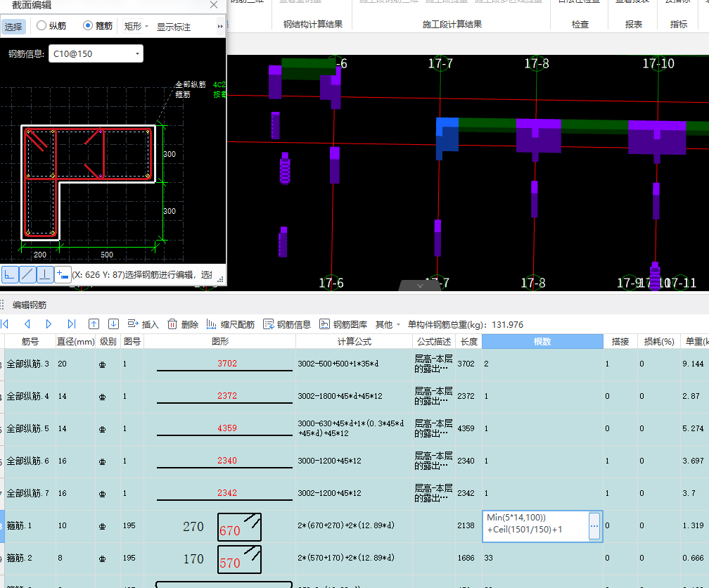Move selected rebar row up
The width and height of the screenshot is (709, 588).
94,324
